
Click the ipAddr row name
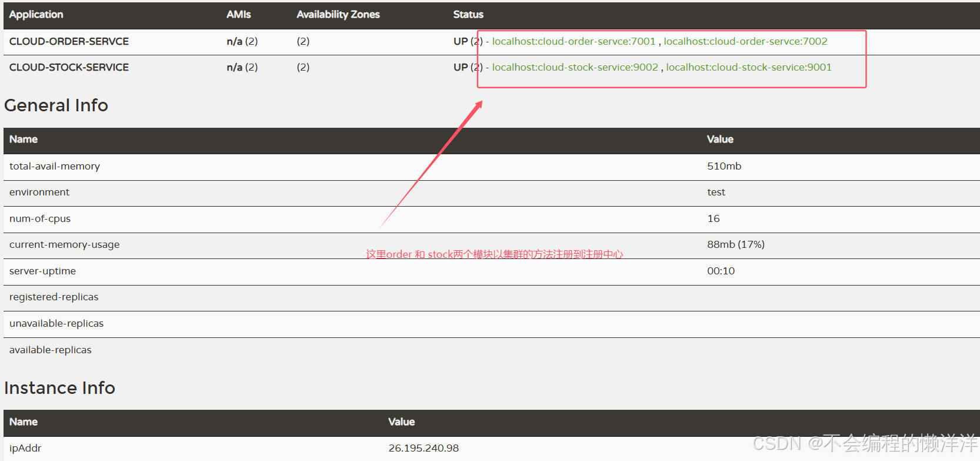(25, 449)
